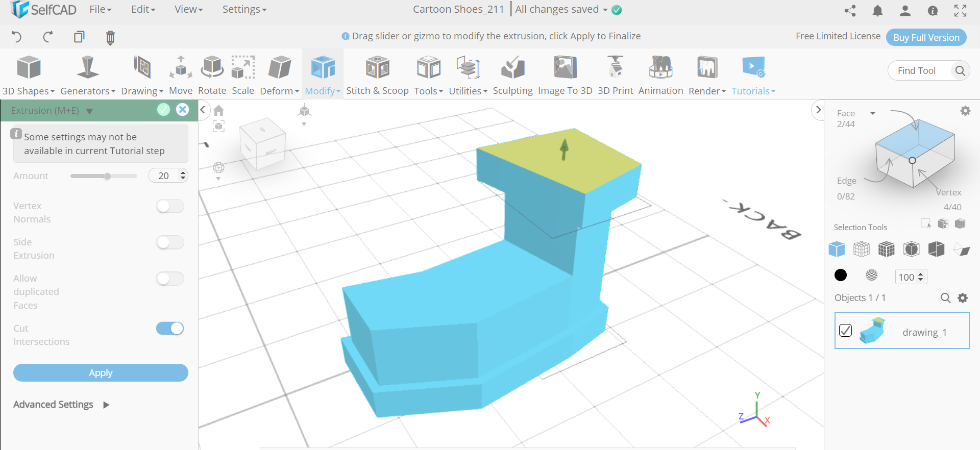Click Buy Full Version button

(x=926, y=37)
